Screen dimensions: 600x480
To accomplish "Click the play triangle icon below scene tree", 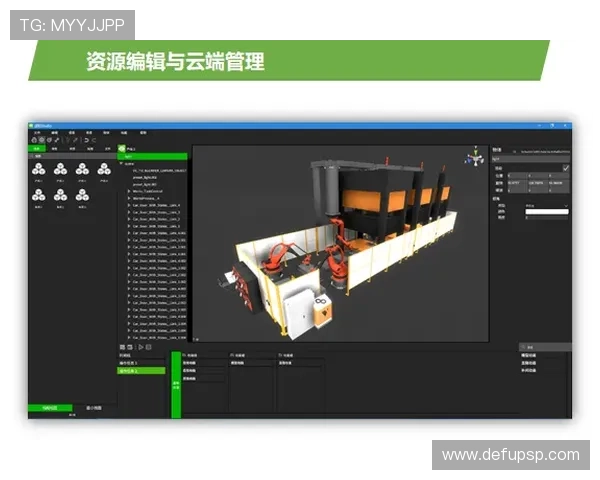I will coord(141,347).
